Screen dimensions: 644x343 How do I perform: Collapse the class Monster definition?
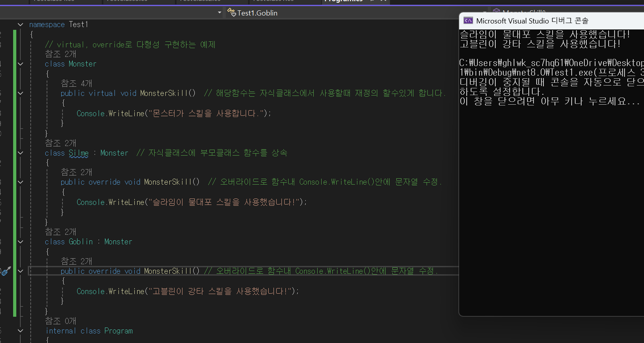coord(20,64)
